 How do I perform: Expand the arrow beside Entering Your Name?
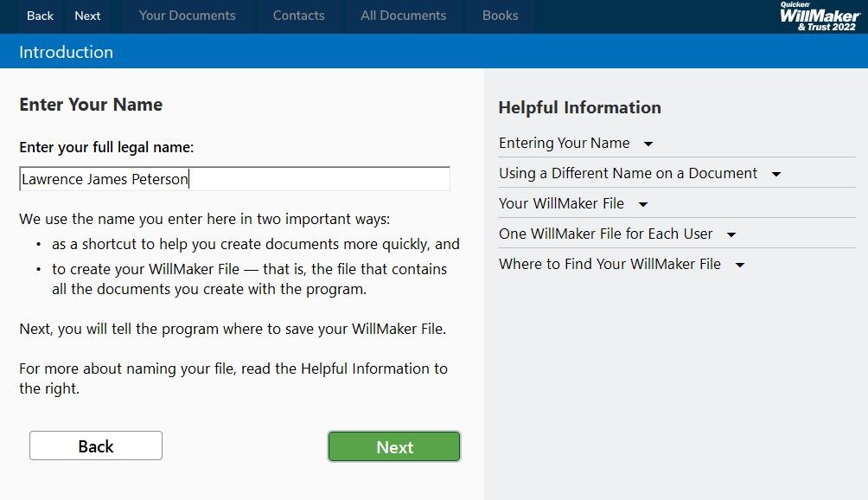tap(648, 144)
